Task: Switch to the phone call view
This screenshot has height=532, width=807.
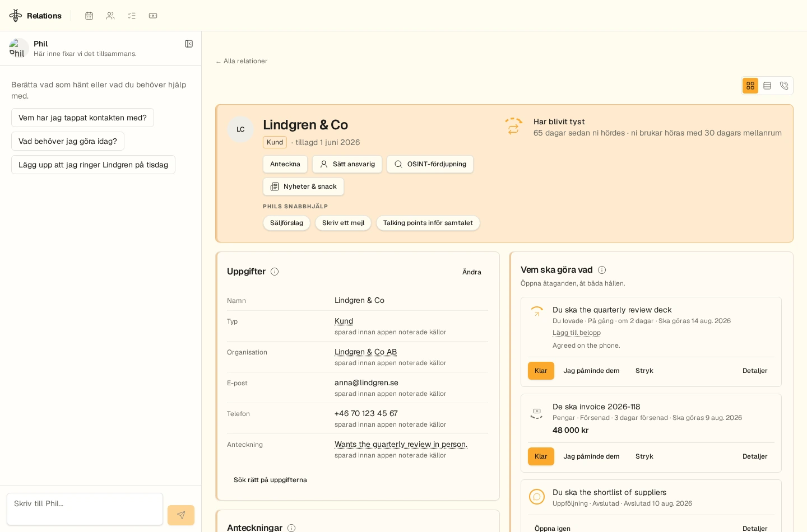Action: (784, 86)
